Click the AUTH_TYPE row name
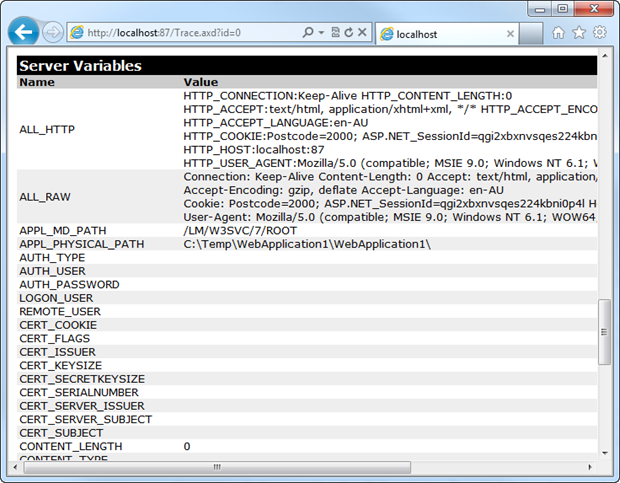The height and width of the screenshot is (483, 620). coord(52,257)
